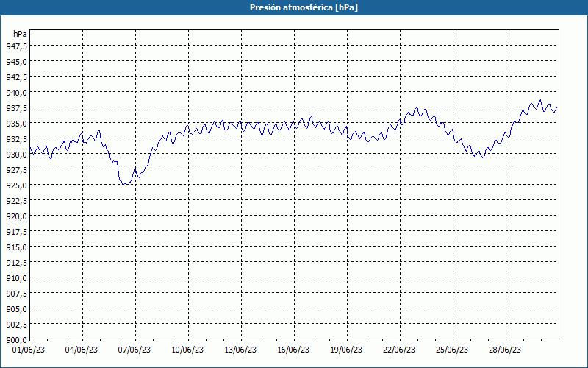588x368 pixels.
Task: Click the 932,5 y-axis value
Action: (16, 138)
